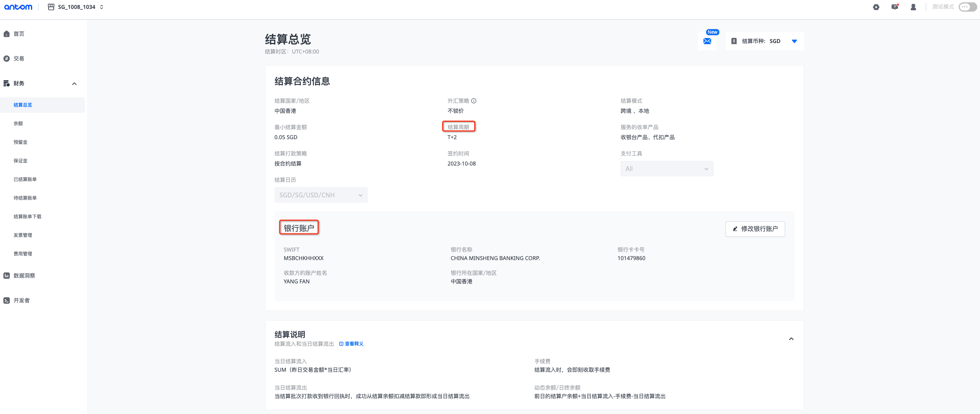The width and height of the screenshot is (980, 414).
Task: Open 余额 in sidebar menu
Action: click(x=18, y=124)
